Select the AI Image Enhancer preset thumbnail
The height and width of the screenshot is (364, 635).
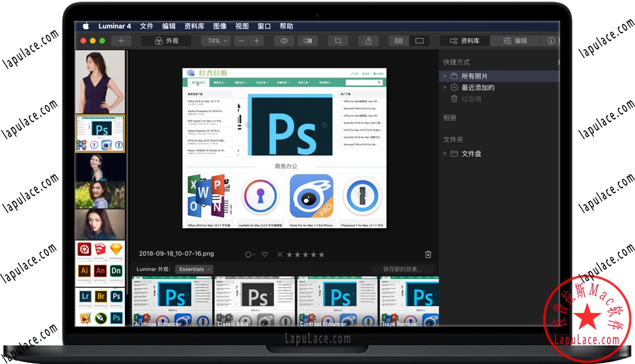click(172, 302)
